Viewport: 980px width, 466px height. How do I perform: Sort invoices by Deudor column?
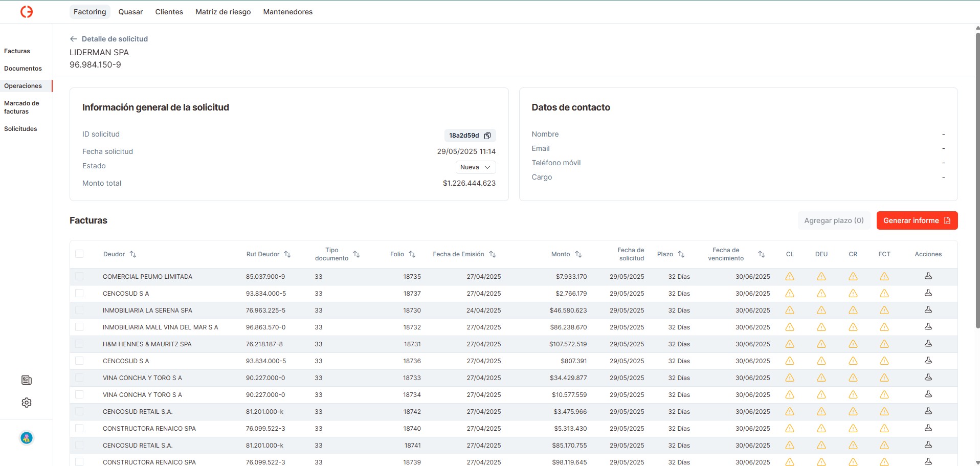pos(133,254)
